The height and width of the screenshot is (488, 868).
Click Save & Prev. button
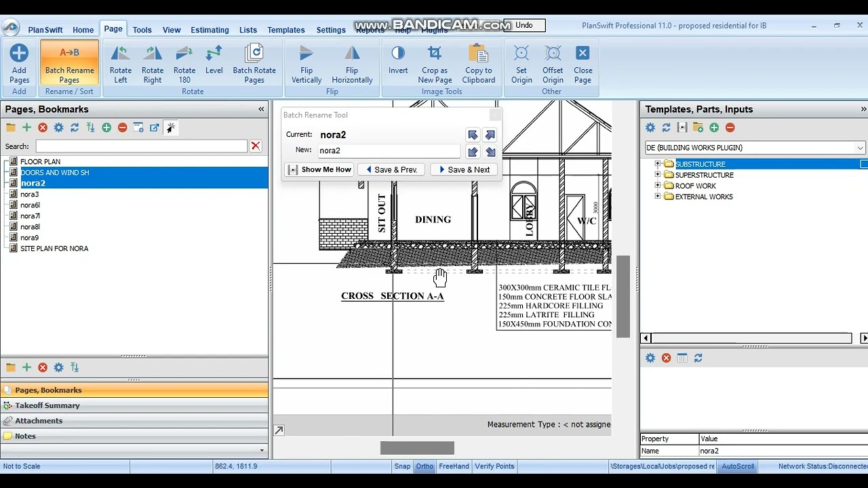click(391, 169)
